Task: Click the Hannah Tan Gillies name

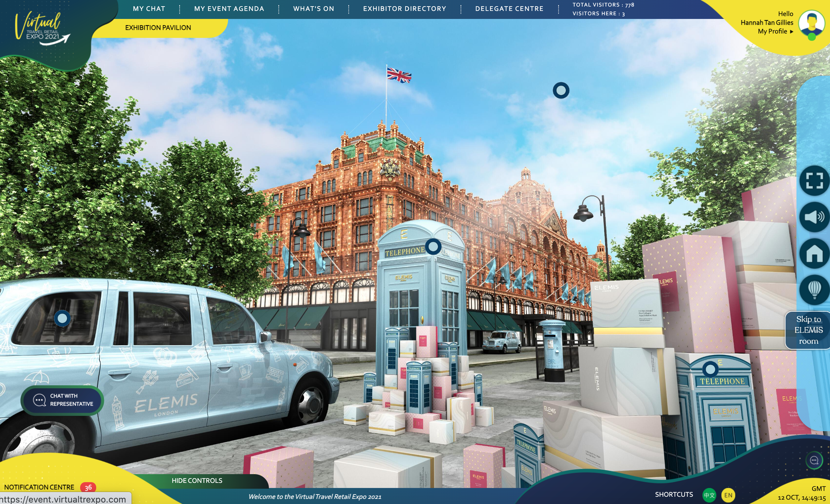Action: [767, 23]
